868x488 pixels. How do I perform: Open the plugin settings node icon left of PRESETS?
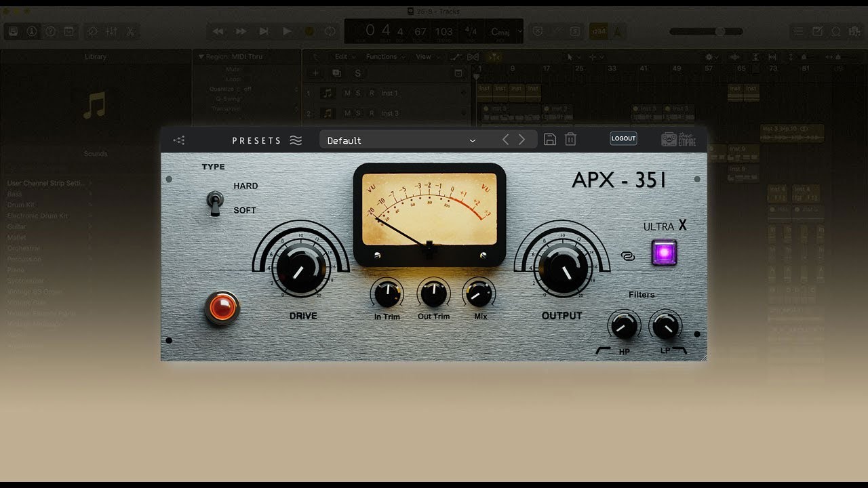[179, 140]
